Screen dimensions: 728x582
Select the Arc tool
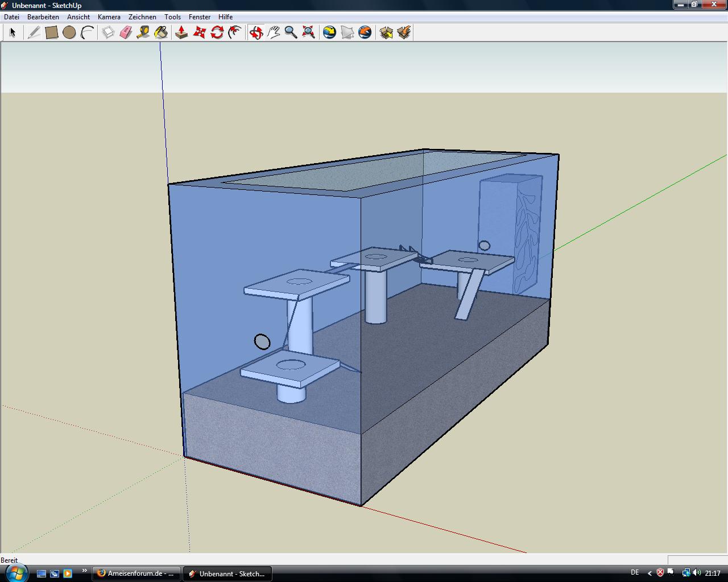click(87, 32)
